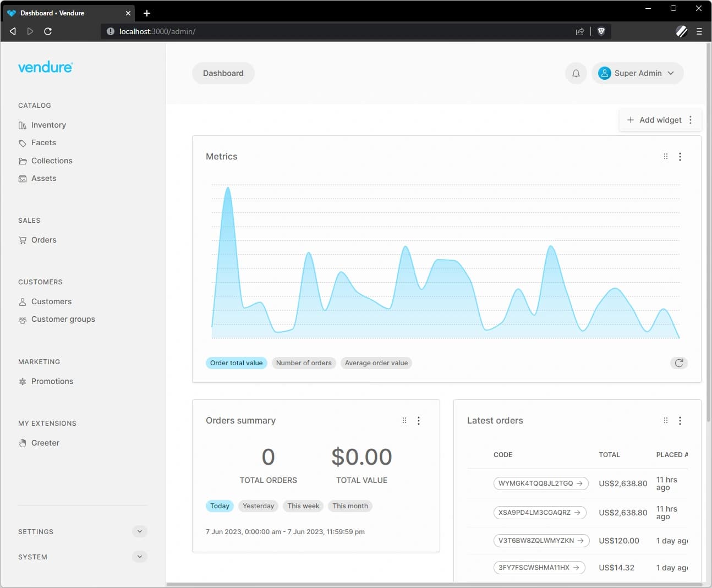Select the Promotions icon under Marketing
The width and height of the screenshot is (712, 588).
click(23, 381)
